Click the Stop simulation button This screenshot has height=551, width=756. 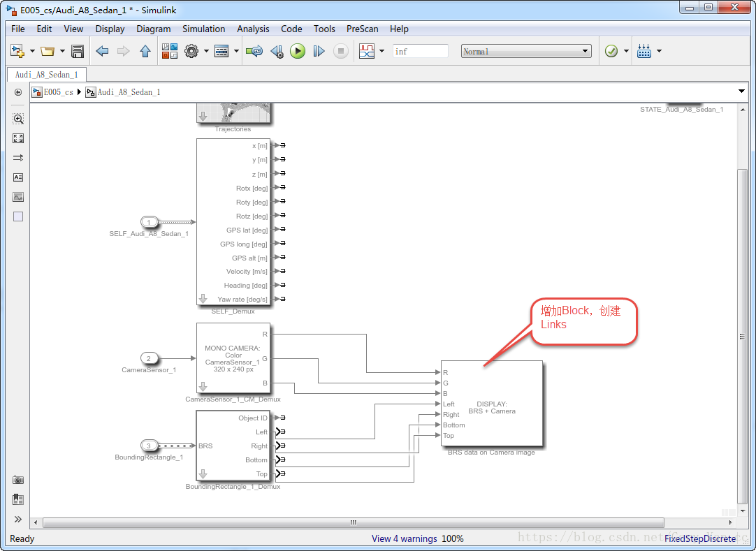(340, 51)
